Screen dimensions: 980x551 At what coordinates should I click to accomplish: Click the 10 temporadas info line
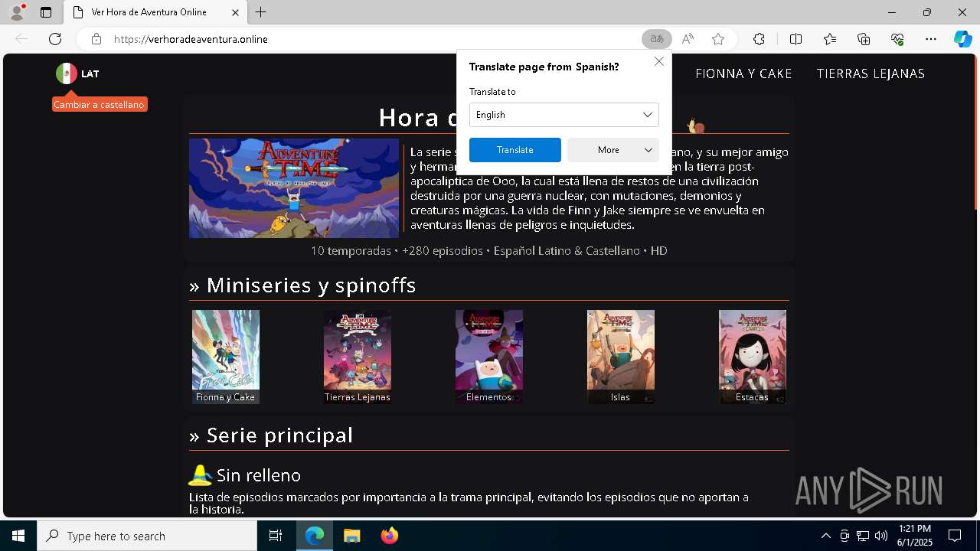point(489,250)
